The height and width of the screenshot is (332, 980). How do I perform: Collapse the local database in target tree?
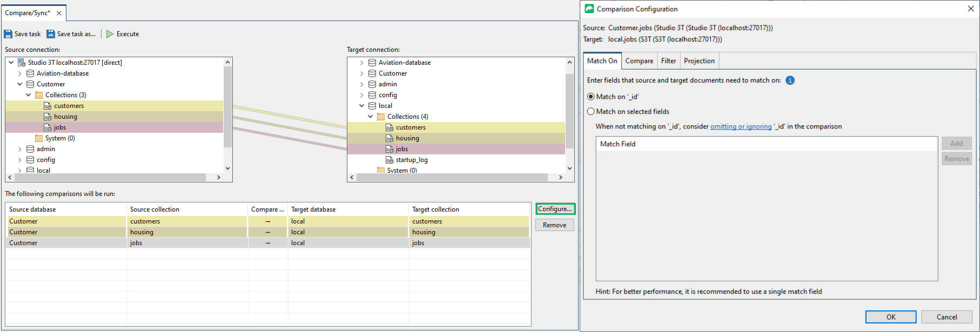(362, 106)
